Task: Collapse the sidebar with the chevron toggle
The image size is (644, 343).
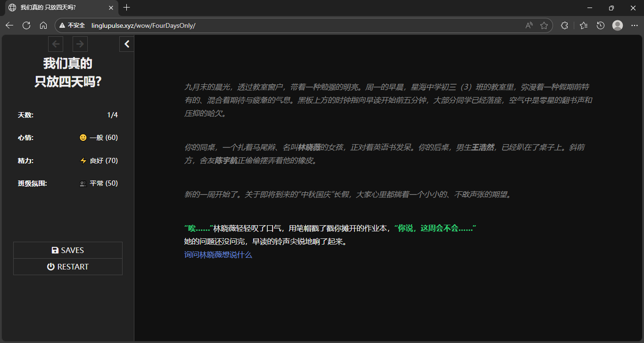Action: click(x=127, y=44)
